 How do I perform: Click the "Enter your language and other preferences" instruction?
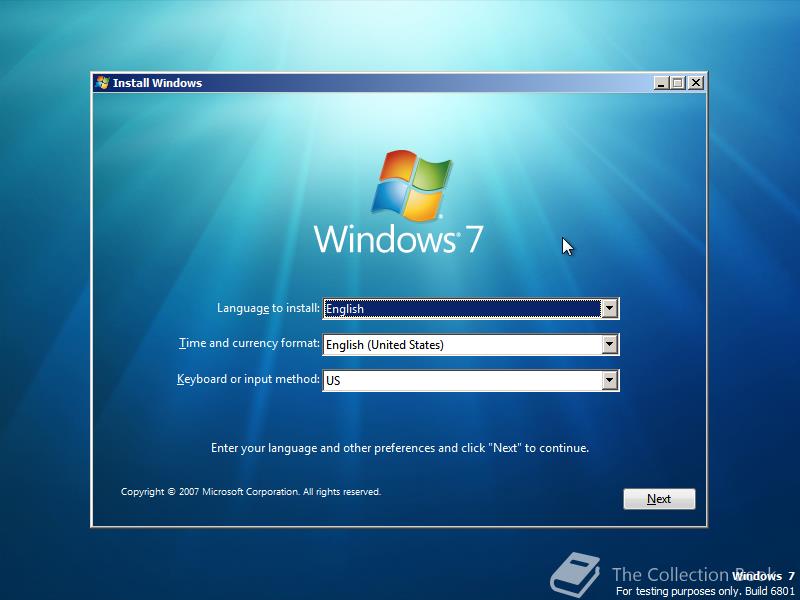tap(400, 448)
